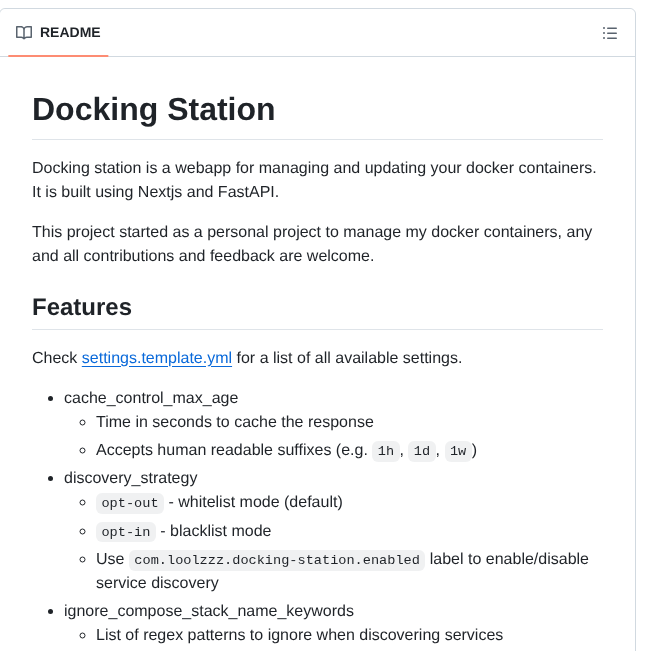Viewport: 655px width, 651px height.
Task: Select the opt-in code label
Action: click(126, 531)
